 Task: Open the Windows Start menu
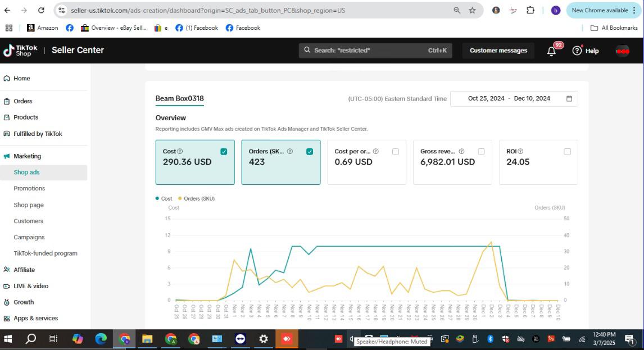8,339
